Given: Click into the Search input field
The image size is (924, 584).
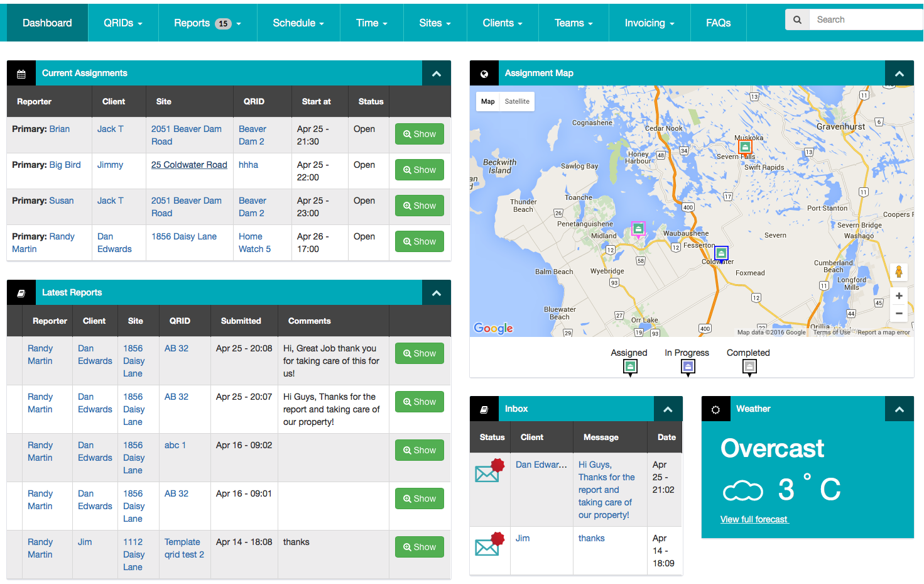Looking at the screenshot, I should 866,20.
